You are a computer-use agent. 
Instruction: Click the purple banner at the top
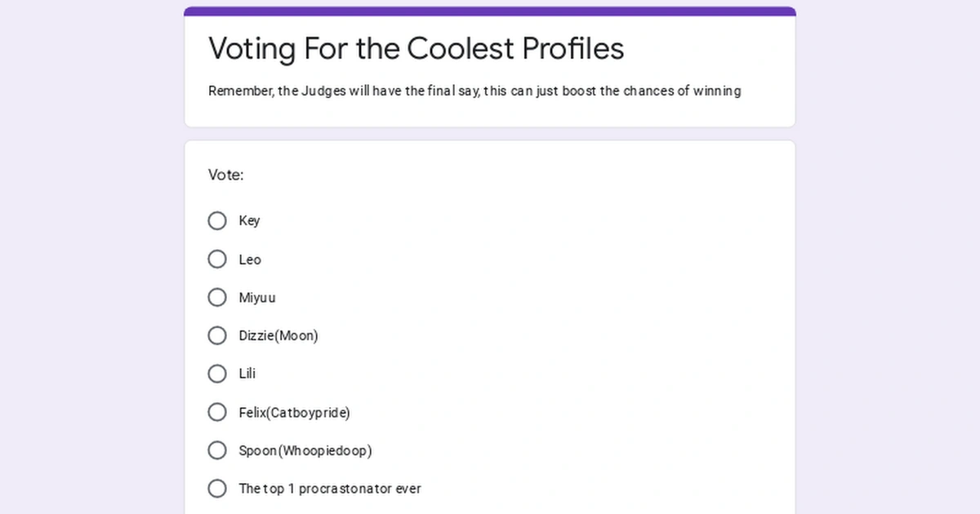coord(490,8)
